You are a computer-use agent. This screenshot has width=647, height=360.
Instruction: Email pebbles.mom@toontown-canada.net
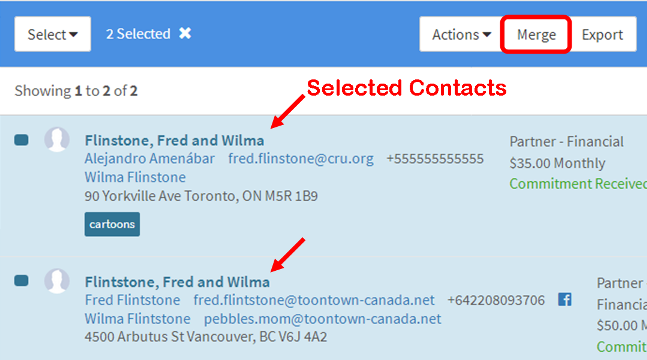pyautogui.click(x=322, y=319)
